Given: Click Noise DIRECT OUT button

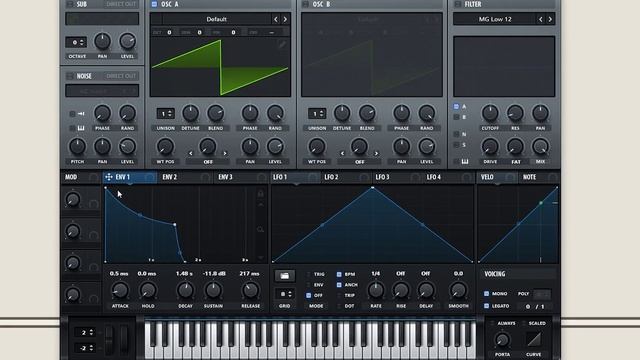Looking at the screenshot, I should (x=120, y=76).
